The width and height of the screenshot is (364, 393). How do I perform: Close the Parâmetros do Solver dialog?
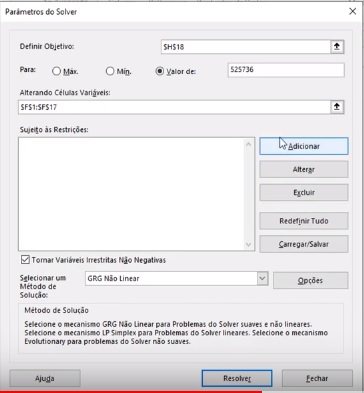(352, 12)
